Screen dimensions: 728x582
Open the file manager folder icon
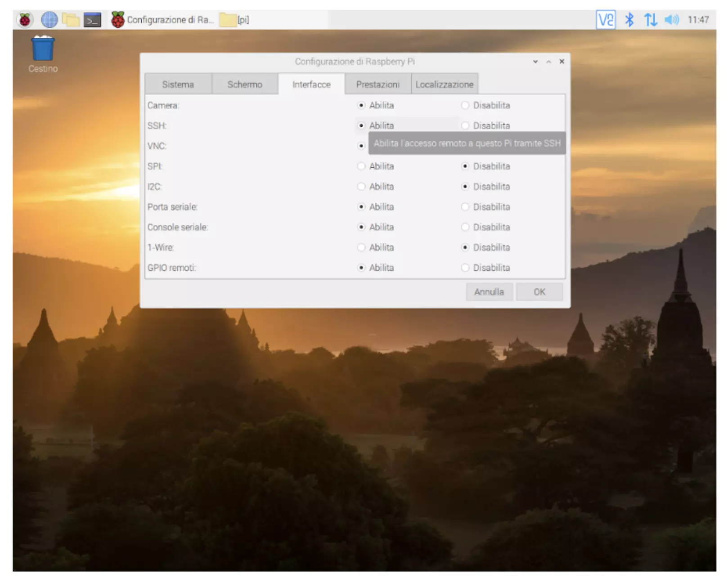pos(71,20)
